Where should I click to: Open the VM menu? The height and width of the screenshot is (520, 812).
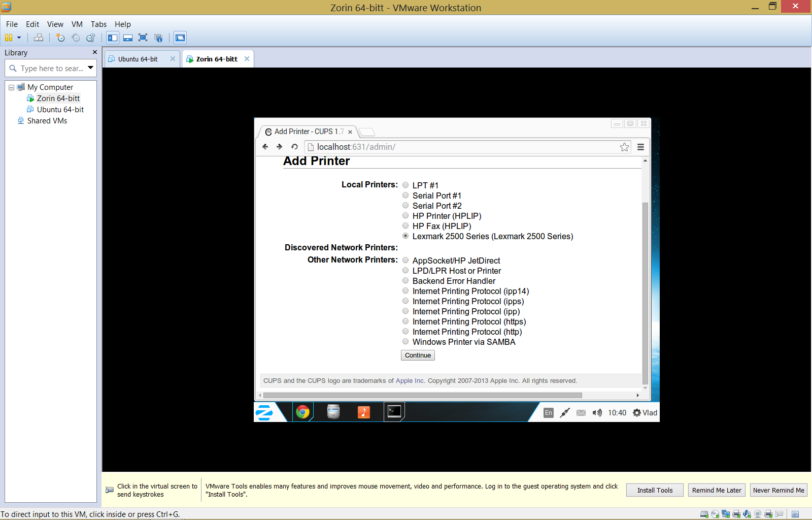(x=77, y=24)
